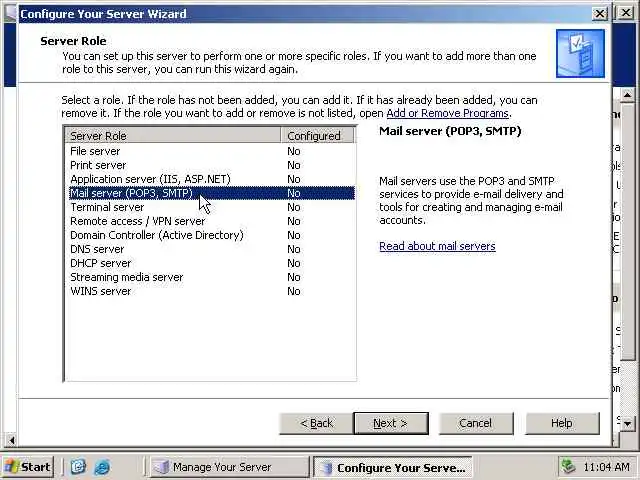Select DHCP server role
Image resolution: width=640 pixels, height=480 pixels.
point(211,263)
